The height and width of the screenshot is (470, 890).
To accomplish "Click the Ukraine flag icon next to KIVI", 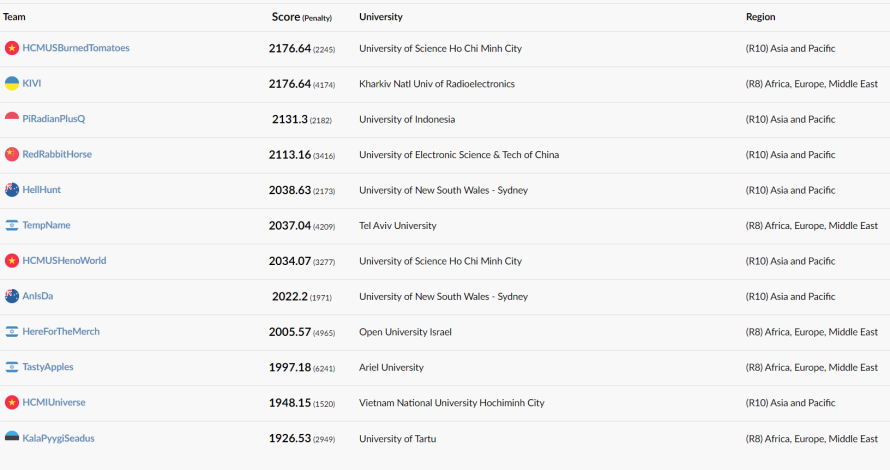I will pyautogui.click(x=12, y=83).
